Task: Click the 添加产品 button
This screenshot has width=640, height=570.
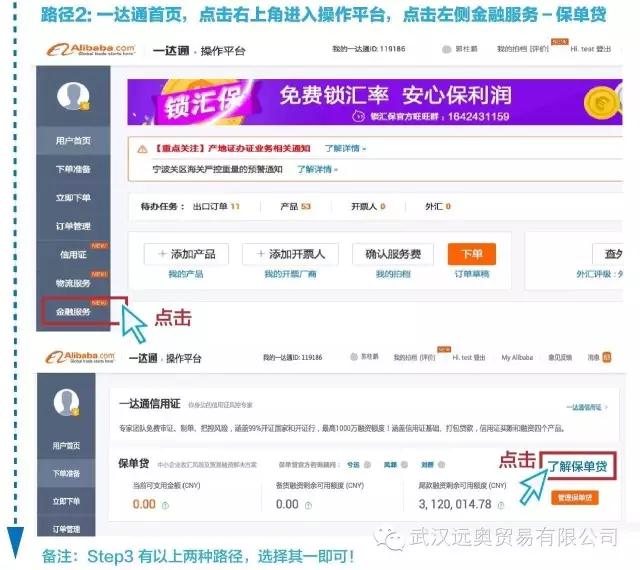Action: pyautogui.click(x=186, y=254)
